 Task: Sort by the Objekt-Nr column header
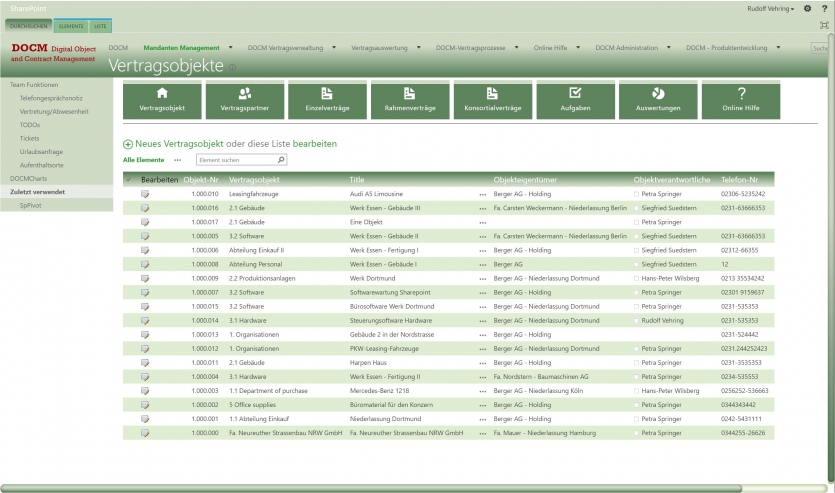[201, 180]
